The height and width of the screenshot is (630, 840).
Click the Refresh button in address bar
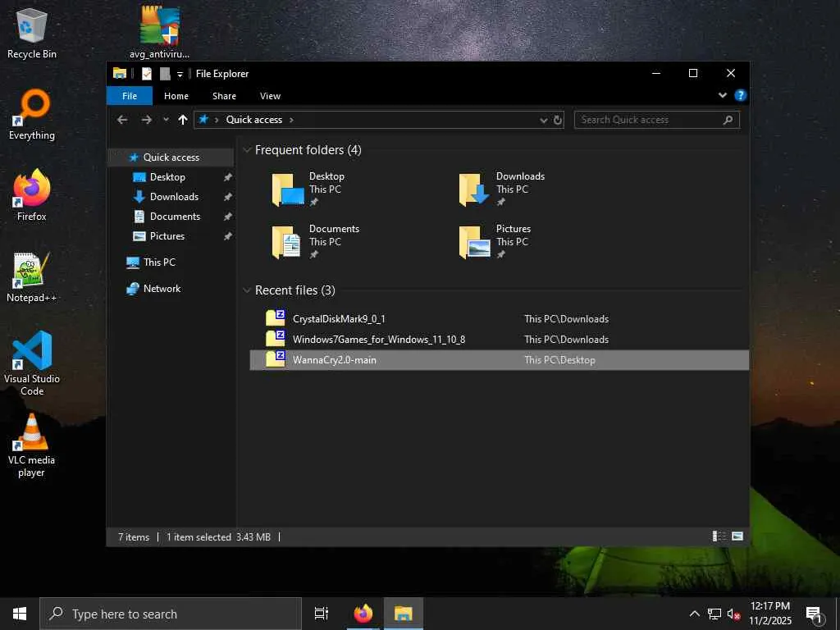(558, 120)
